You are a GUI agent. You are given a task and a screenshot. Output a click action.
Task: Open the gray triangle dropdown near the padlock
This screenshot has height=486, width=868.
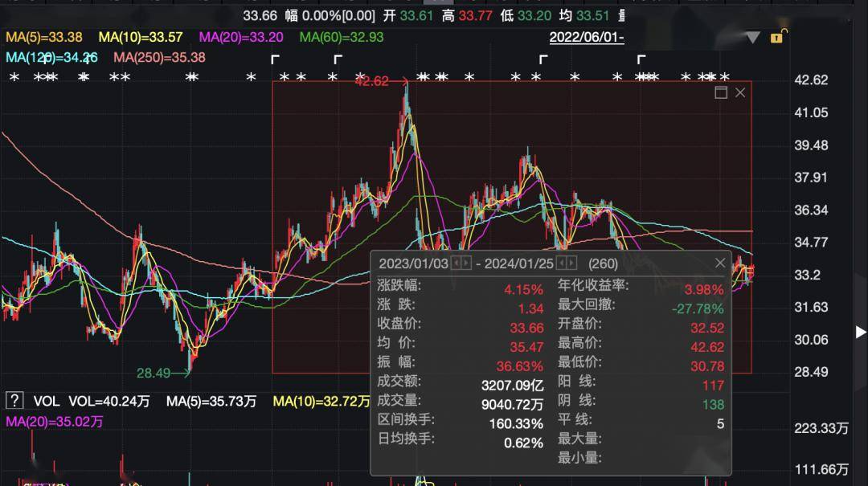point(752,38)
